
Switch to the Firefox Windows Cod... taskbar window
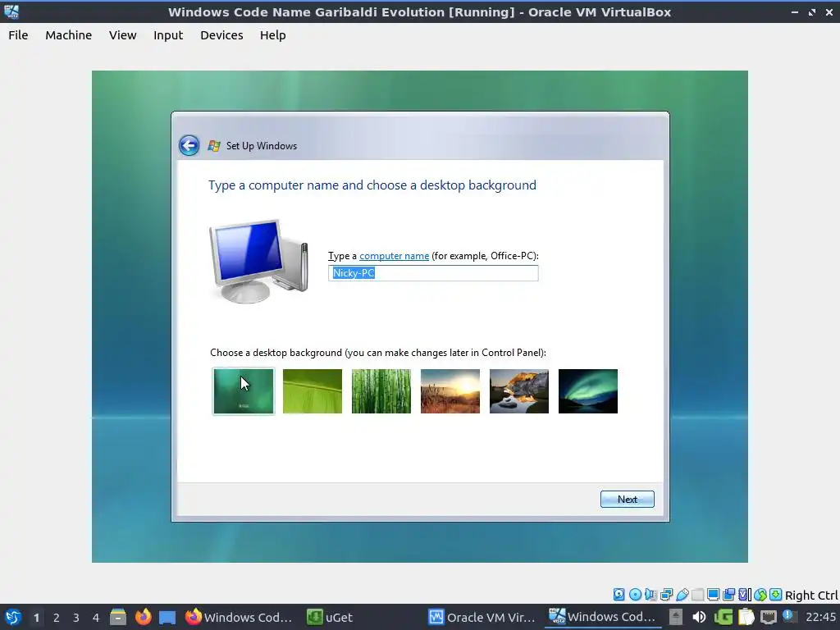(x=239, y=617)
